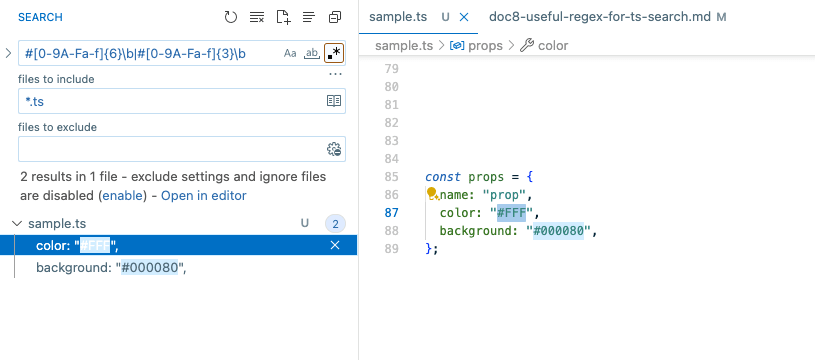815x360 pixels.
Task: Toggle search details ellipsis
Action: pos(336,74)
